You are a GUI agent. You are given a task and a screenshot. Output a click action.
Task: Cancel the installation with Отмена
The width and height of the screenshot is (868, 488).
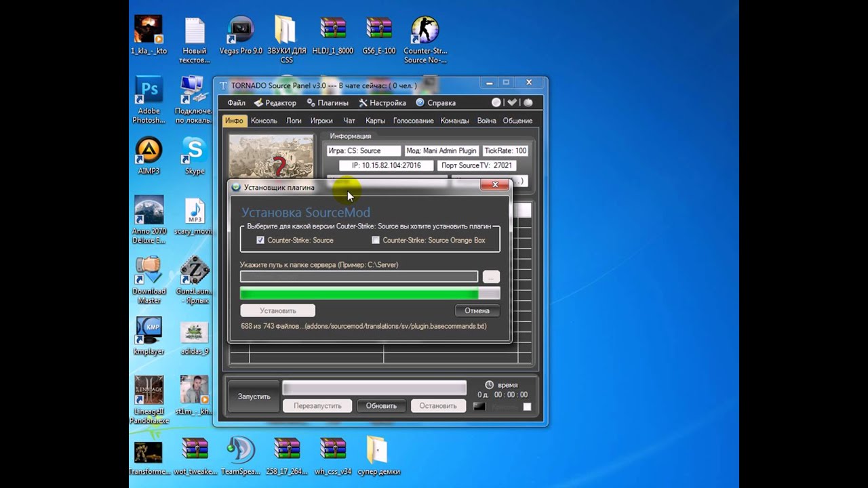(477, 310)
